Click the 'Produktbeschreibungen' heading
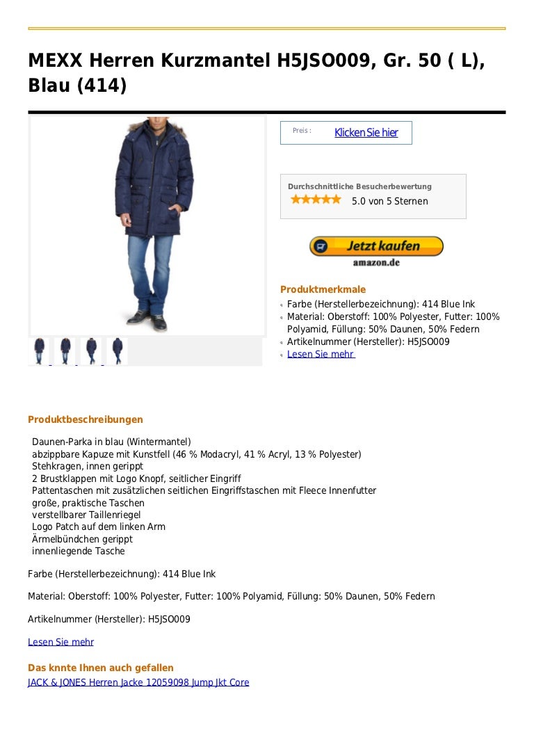The width and height of the screenshot is (534, 756). pos(86,419)
